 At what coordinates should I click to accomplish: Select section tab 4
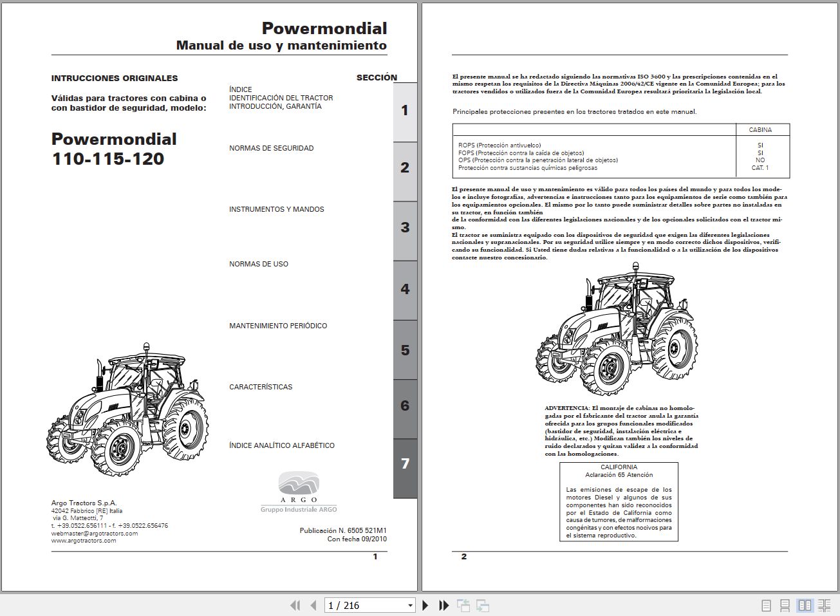click(x=405, y=290)
